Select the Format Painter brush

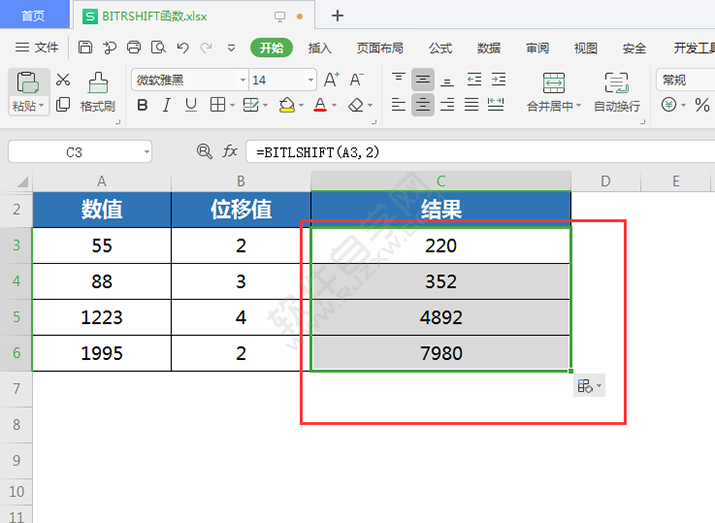click(x=98, y=82)
